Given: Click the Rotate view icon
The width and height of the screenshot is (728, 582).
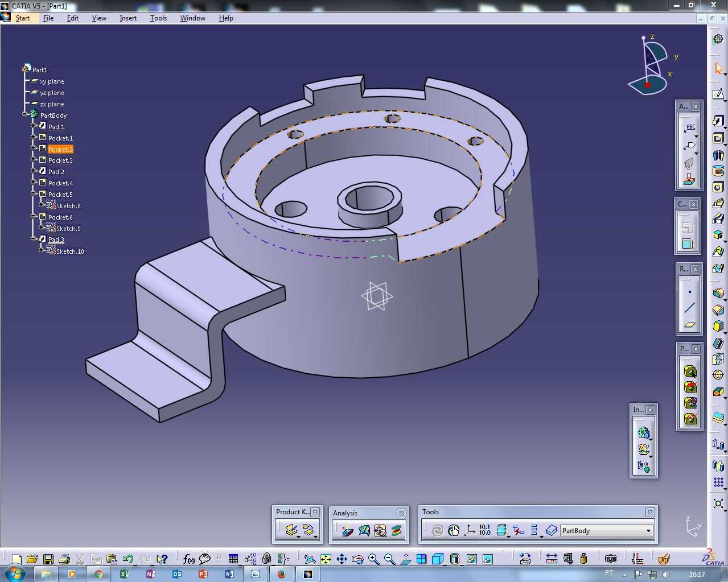Looking at the screenshot, I should pyautogui.click(x=357, y=559).
